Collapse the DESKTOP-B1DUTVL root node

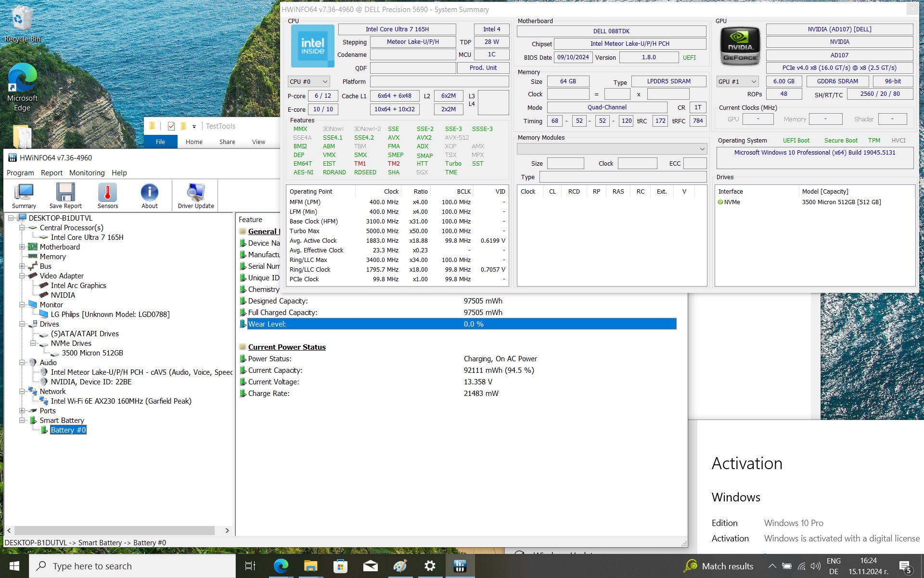[11, 218]
